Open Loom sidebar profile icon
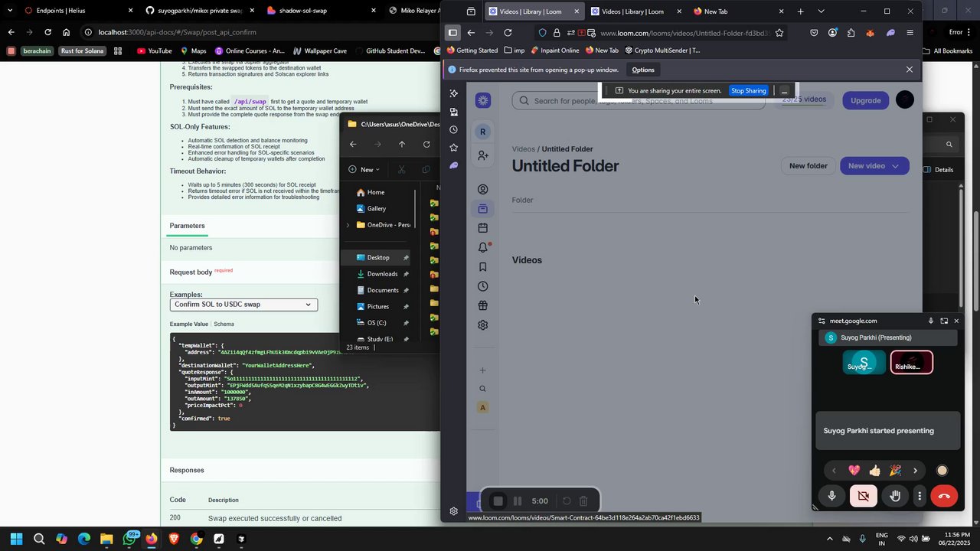980x551 pixels. coord(483,189)
